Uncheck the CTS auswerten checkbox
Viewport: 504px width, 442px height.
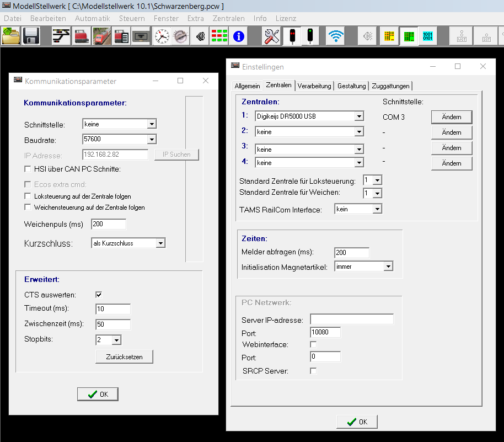pyautogui.click(x=99, y=295)
